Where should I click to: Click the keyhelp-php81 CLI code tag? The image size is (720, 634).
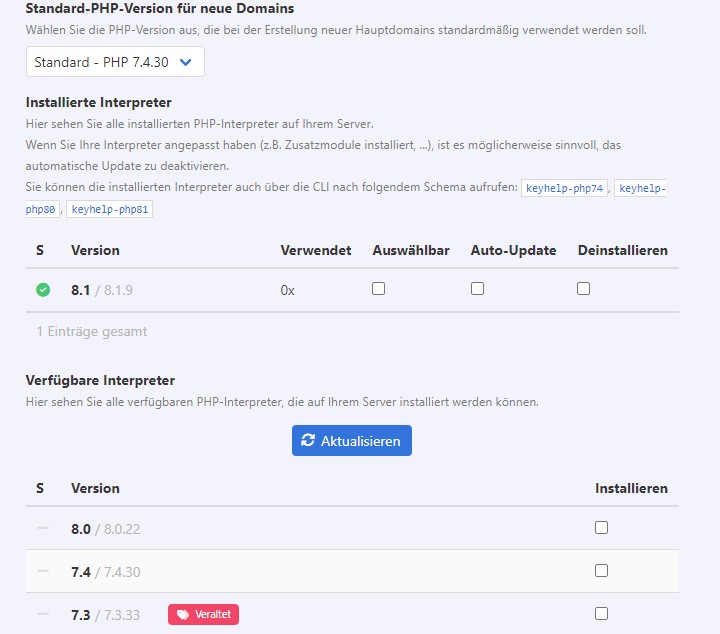(109, 210)
